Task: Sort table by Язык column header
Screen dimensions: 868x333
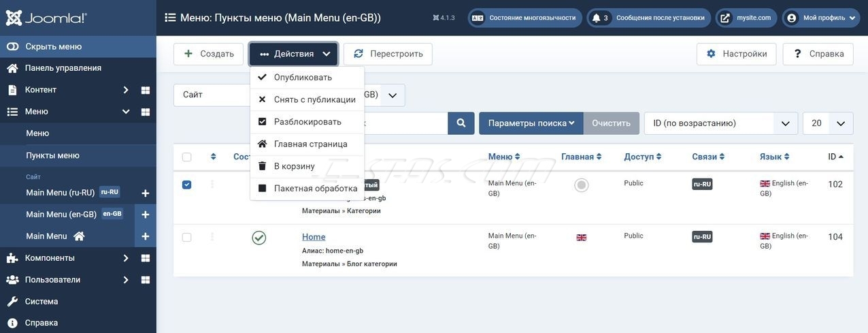Action: [x=775, y=157]
